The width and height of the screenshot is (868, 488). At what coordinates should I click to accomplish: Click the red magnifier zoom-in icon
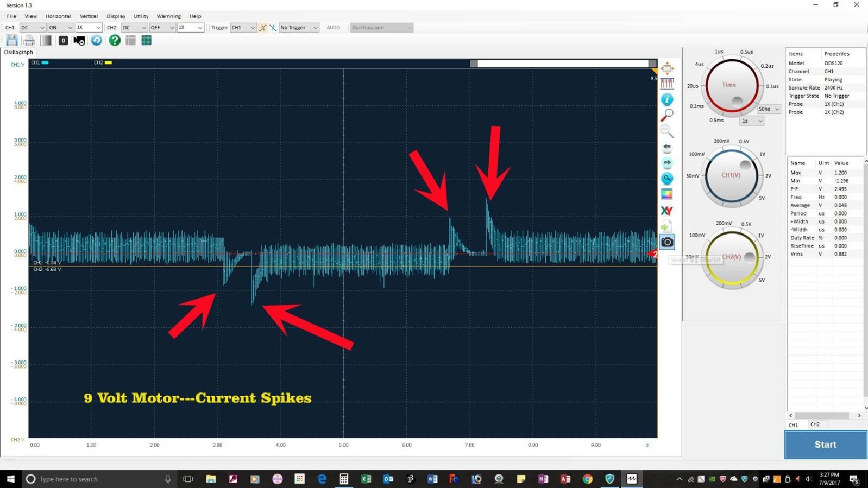pos(667,115)
